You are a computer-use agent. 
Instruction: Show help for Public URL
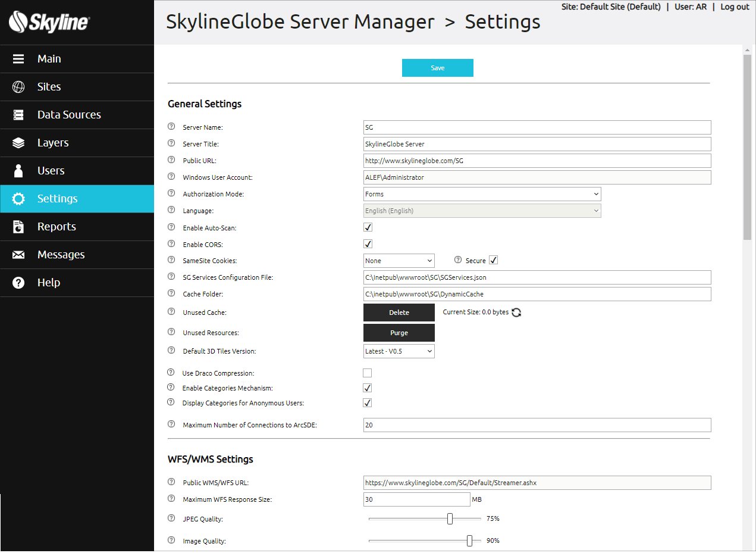click(x=171, y=160)
